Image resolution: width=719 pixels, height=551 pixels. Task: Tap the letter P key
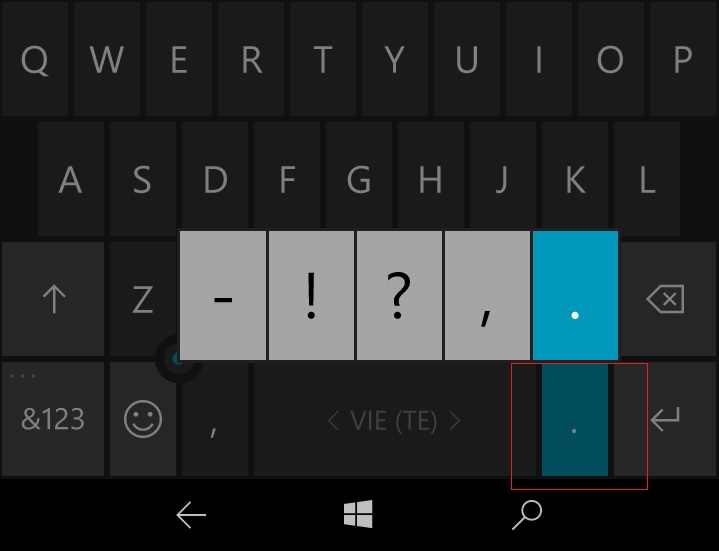683,59
